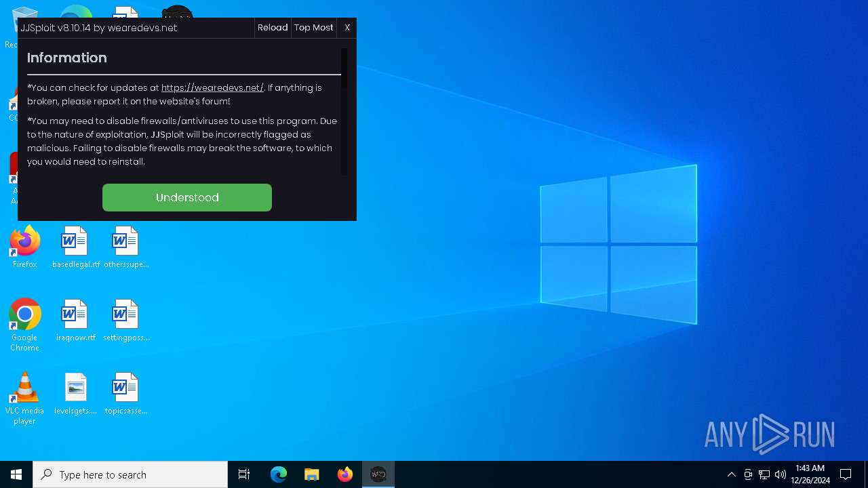Viewport: 868px width, 488px height.
Task: Select the otherssupe... document icon
Action: (x=126, y=247)
